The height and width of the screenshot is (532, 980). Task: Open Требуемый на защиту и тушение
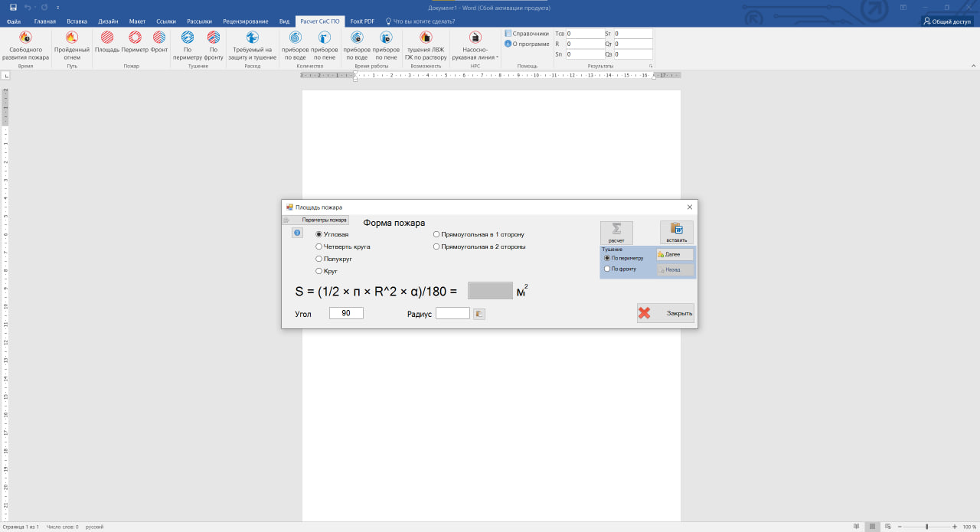pyautogui.click(x=252, y=38)
